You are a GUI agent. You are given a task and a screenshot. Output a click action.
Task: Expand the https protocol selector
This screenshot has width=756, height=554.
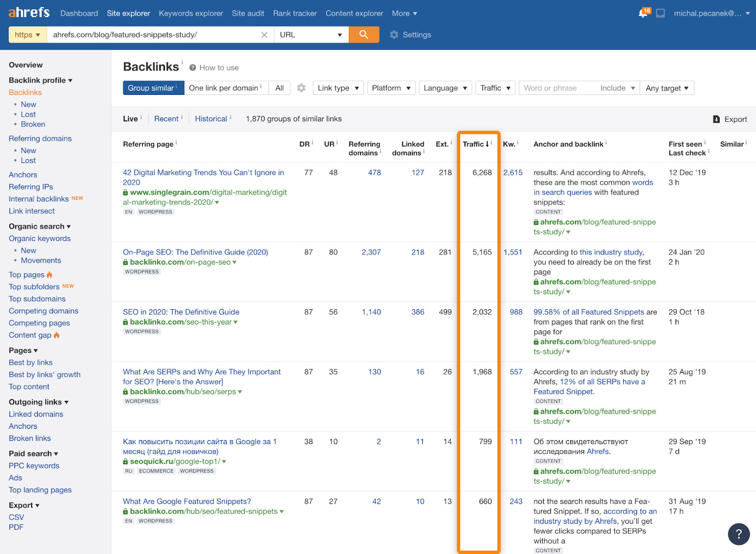pos(27,34)
